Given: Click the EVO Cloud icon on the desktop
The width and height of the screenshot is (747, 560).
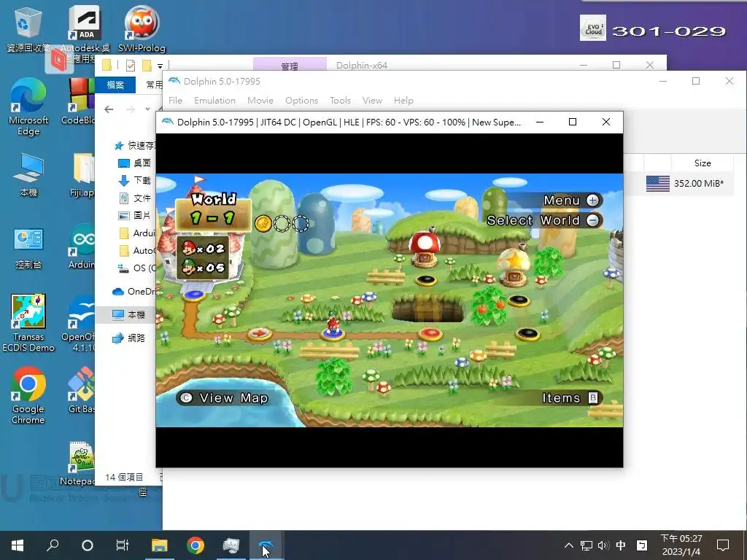Looking at the screenshot, I should tap(592, 28).
